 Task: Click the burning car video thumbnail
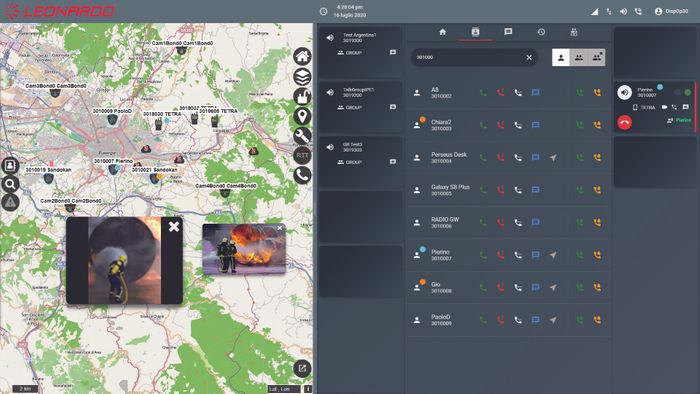tap(244, 249)
